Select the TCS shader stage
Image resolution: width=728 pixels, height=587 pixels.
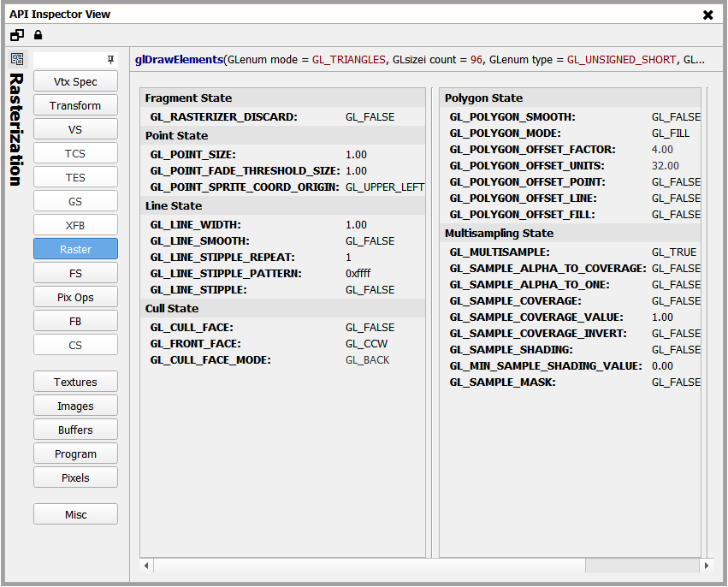(75, 154)
